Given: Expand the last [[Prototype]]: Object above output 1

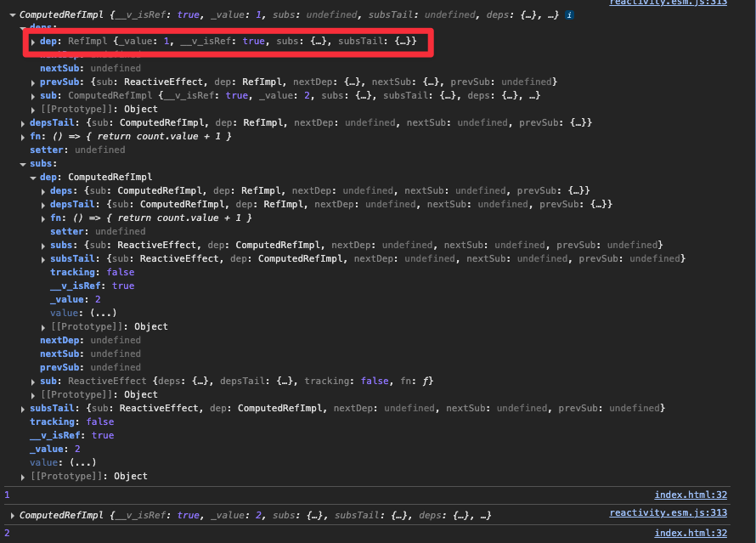Looking at the screenshot, I should [x=23, y=477].
